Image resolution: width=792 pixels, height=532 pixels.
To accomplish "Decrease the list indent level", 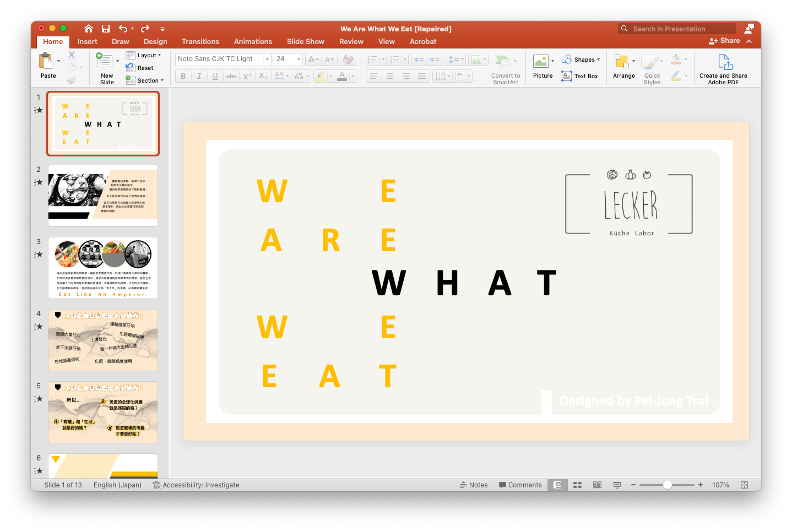I will click(x=419, y=59).
